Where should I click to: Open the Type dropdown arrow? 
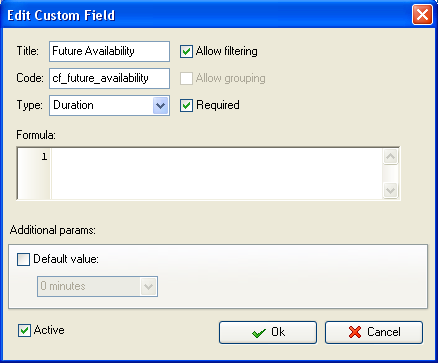tap(160, 106)
